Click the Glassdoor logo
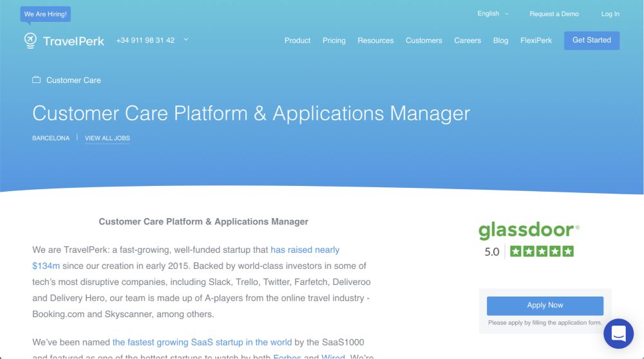Viewport: 644px width, 359px height. click(x=529, y=230)
